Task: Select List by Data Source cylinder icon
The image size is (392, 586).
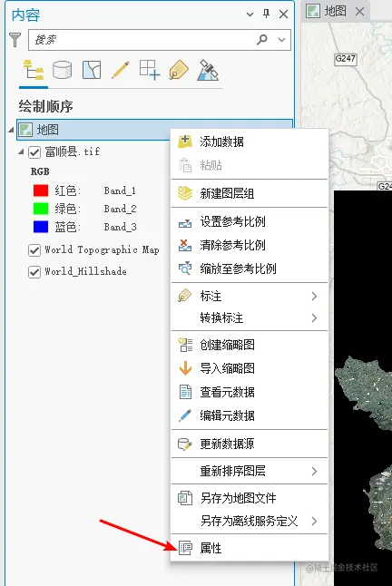Action: point(62,70)
